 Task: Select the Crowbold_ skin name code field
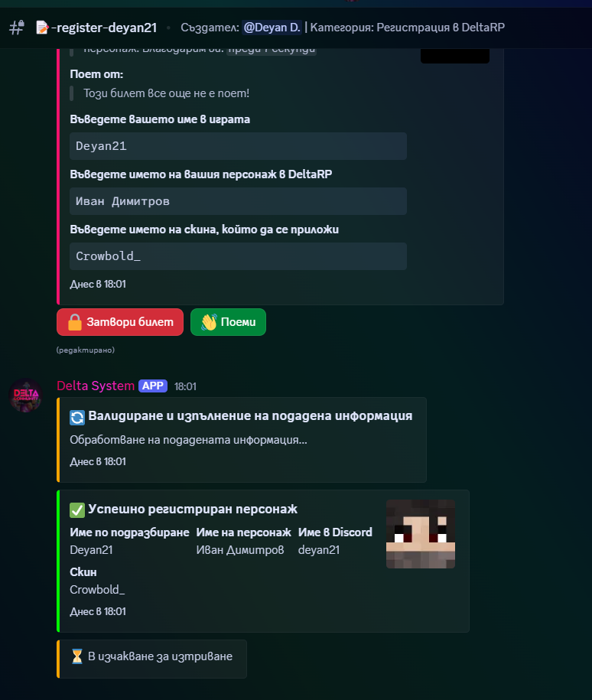click(x=238, y=256)
